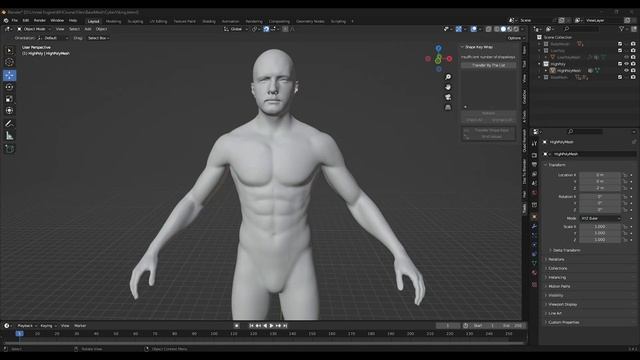Switch to the UV Editing workspace tab
640x360 pixels.
tap(158, 21)
